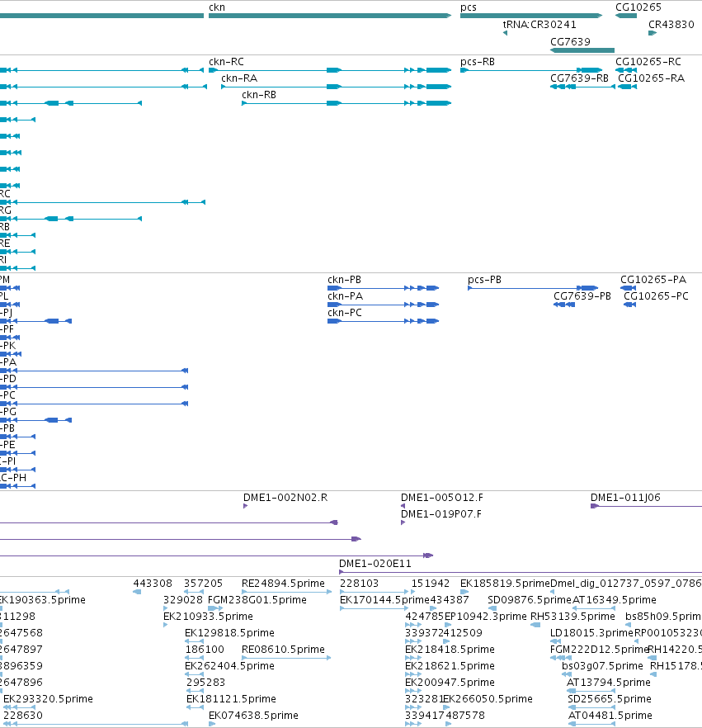702x728 pixels.
Task: Select the SD25665.5prime EST
Action: coord(591,707)
